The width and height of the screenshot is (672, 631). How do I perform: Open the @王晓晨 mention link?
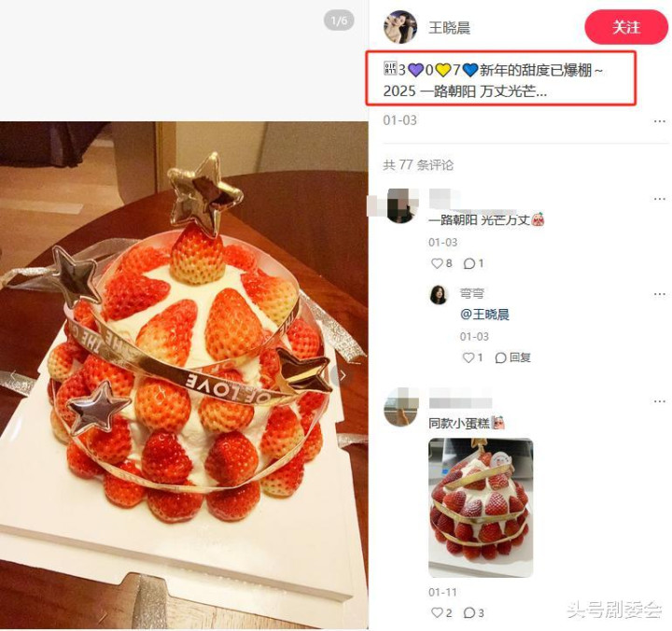[484, 315]
